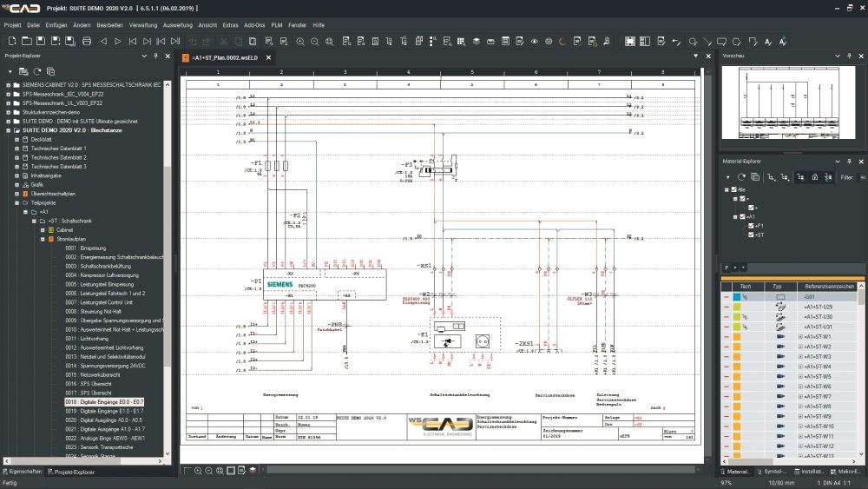Click the Referenzkennzeichen column header
This screenshot has height=489, width=868.
(x=828, y=287)
